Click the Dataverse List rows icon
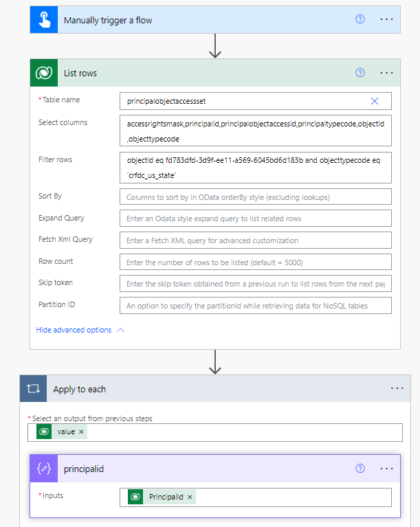Viewport: 420px width, 527px height. [x=44, y=73]
